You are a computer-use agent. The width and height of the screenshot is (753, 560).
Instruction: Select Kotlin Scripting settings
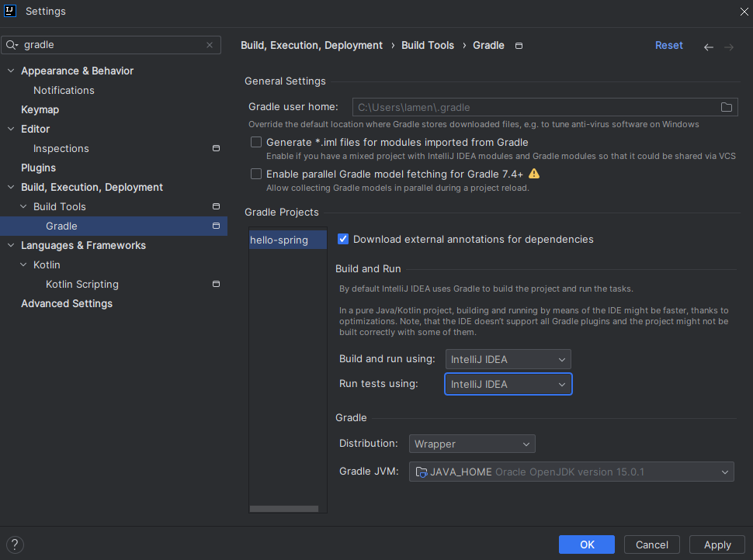pos(82,284)
